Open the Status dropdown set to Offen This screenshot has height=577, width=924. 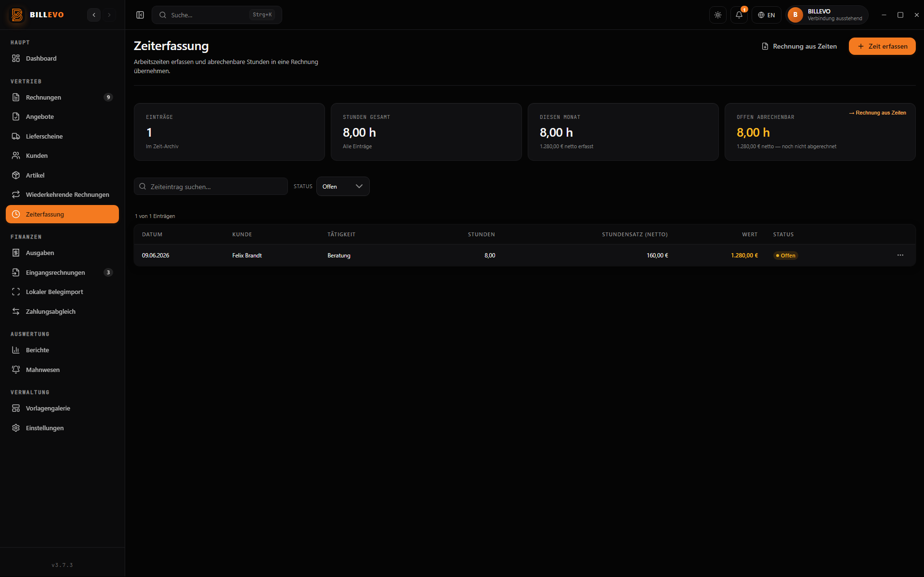[343, 186]
